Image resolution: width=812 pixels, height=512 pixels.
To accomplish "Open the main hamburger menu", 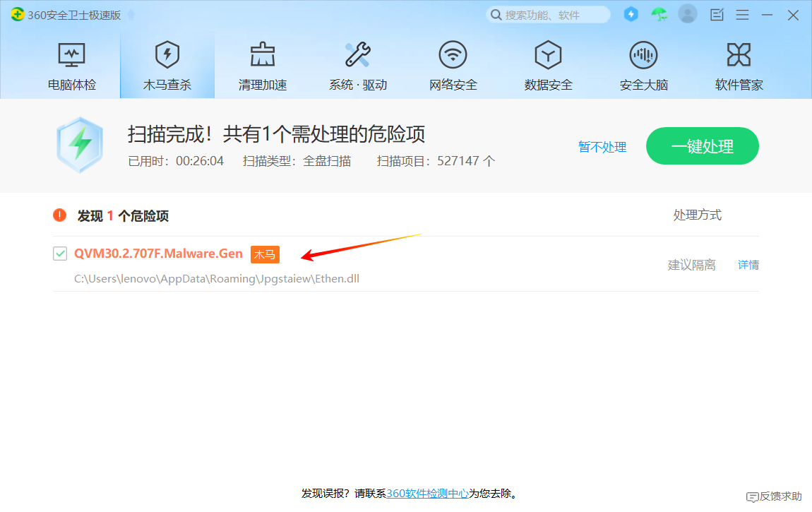I will [x=743, y=15].
